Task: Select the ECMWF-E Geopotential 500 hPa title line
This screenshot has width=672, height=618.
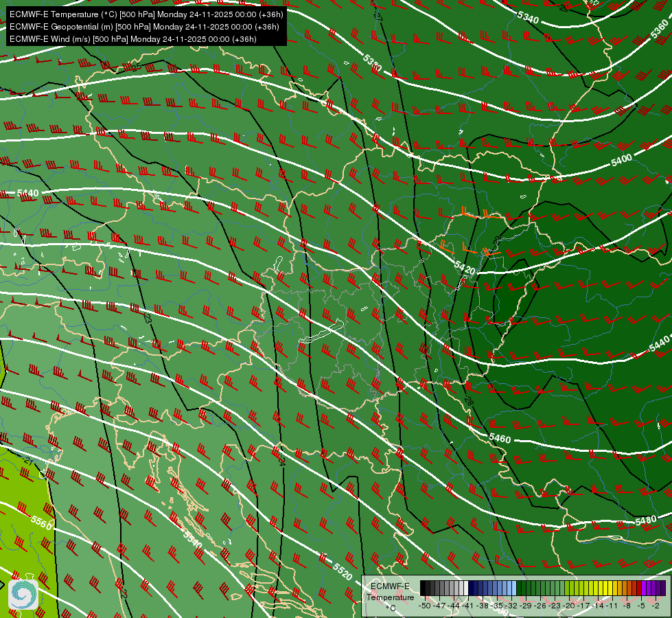Action: [x=144, y=27]
